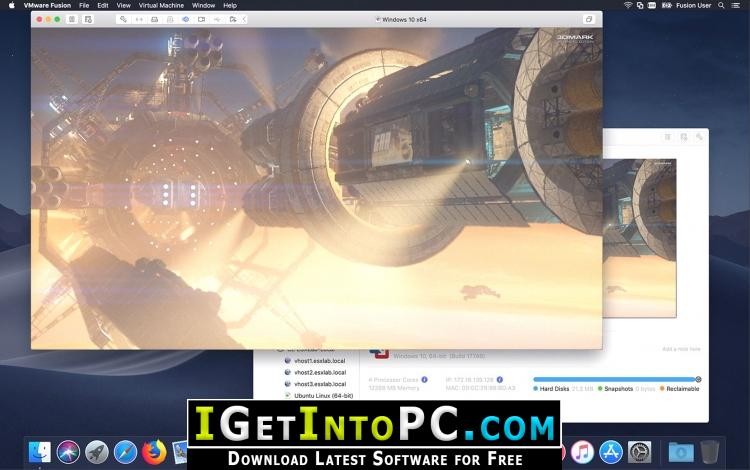
Task: Select vhost3.esxlab.local in library sidebar
Action: click(x=320, y=384)
